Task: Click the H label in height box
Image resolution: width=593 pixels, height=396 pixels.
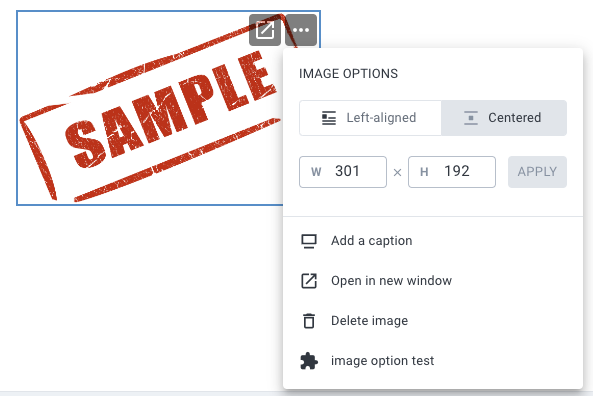Action: click(x=424, y=172)
